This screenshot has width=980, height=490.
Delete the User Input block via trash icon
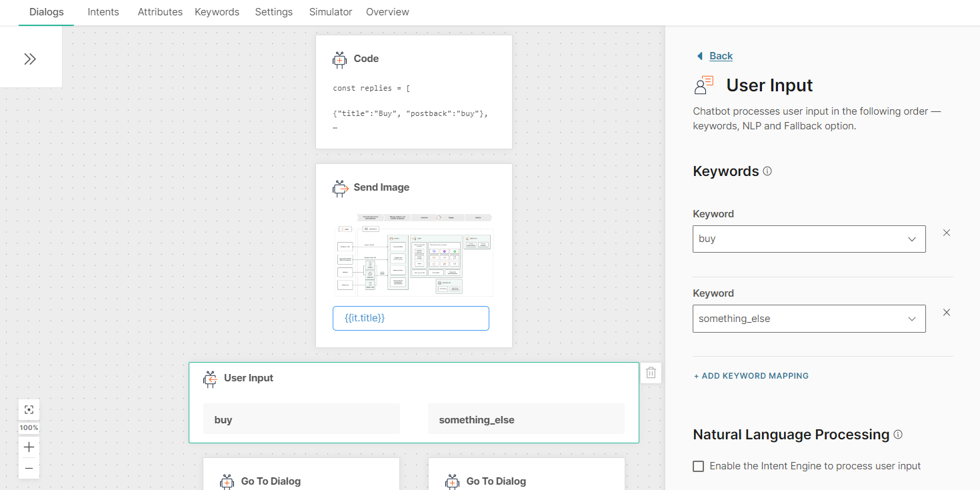[x=651, y=373]
